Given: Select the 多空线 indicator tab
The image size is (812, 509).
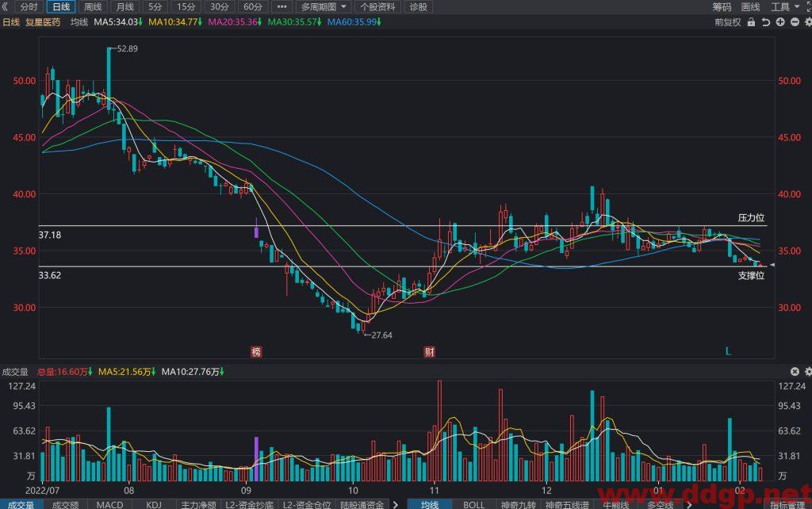Looking at the screenshot, I should (x=661, y=504).
